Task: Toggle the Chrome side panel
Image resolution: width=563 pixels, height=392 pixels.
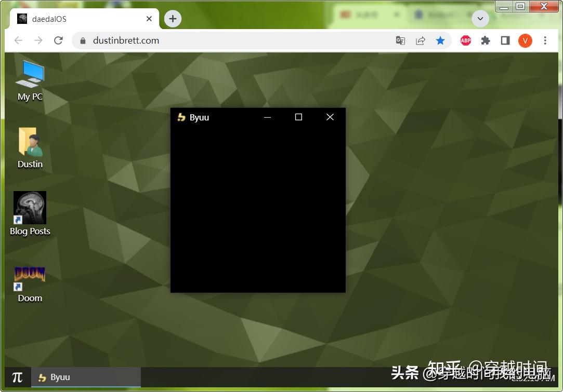Action: [x=505, y=40]
